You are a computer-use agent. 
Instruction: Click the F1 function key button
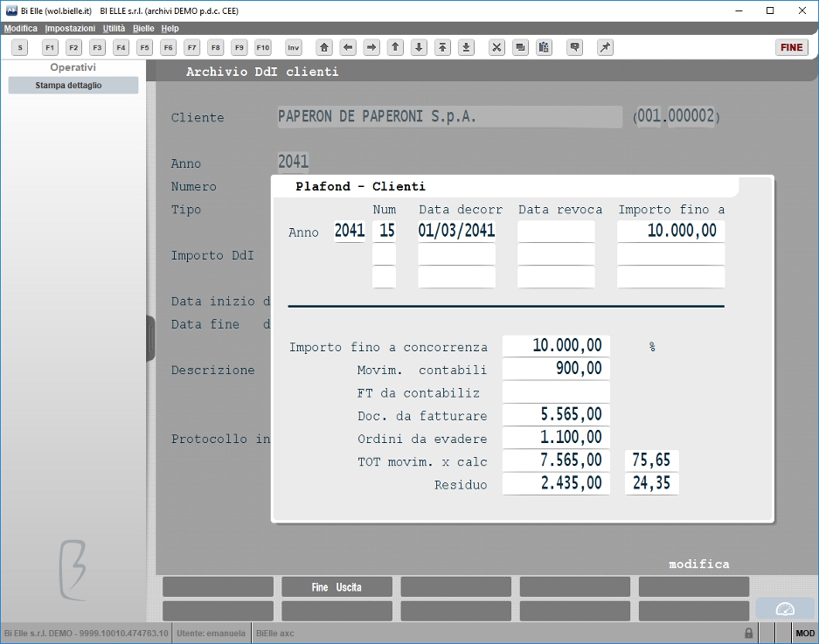click(x=50, y=47)
